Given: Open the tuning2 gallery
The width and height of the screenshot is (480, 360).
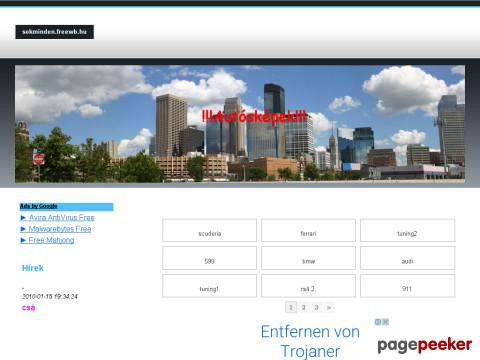Looking at the screenshot, I should (407, 230).
